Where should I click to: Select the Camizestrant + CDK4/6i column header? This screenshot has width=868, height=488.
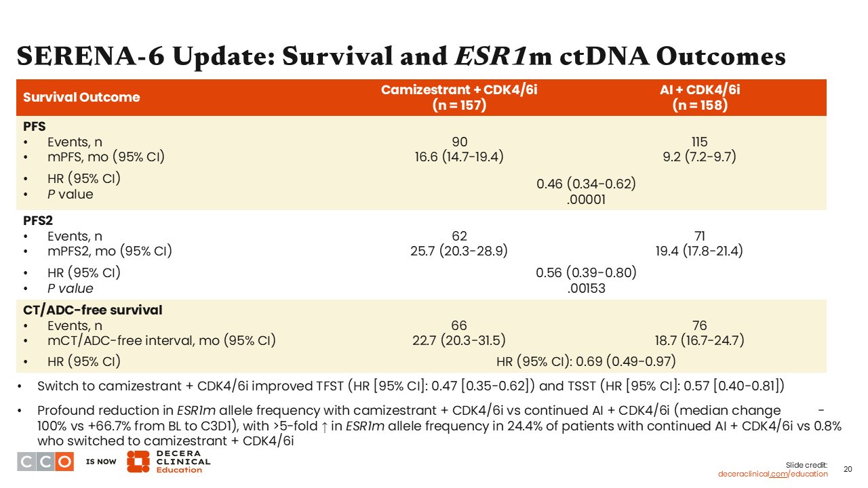459,98
